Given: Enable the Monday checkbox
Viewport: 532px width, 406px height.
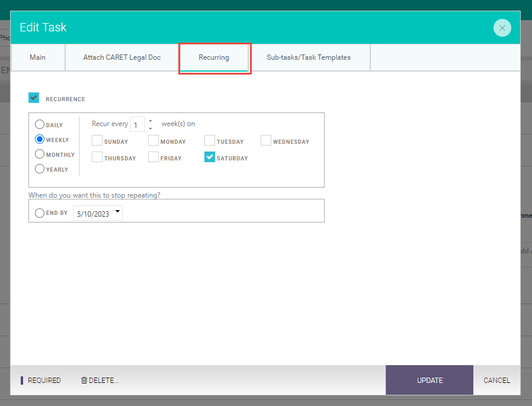Looking at the screenshot, I should (153, 140).
